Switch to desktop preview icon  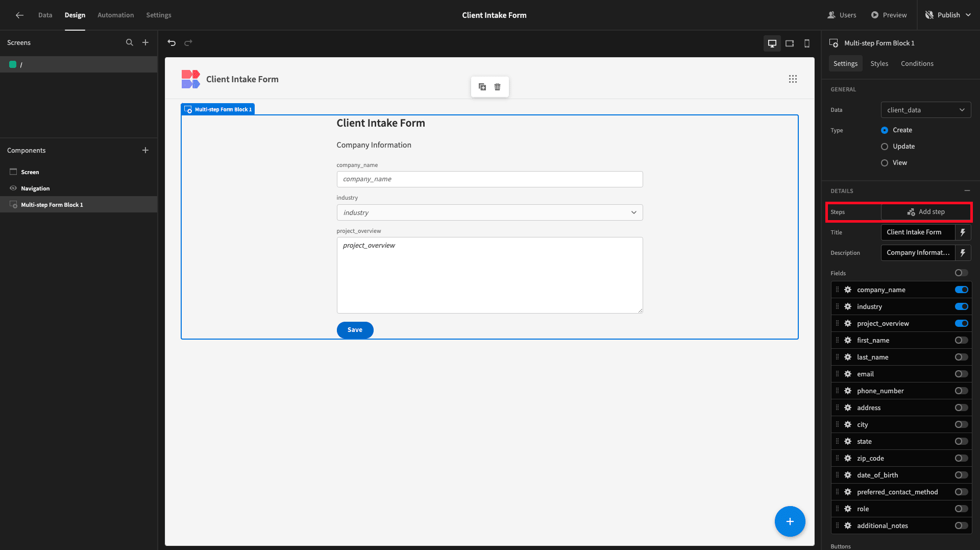coord(772,43)
